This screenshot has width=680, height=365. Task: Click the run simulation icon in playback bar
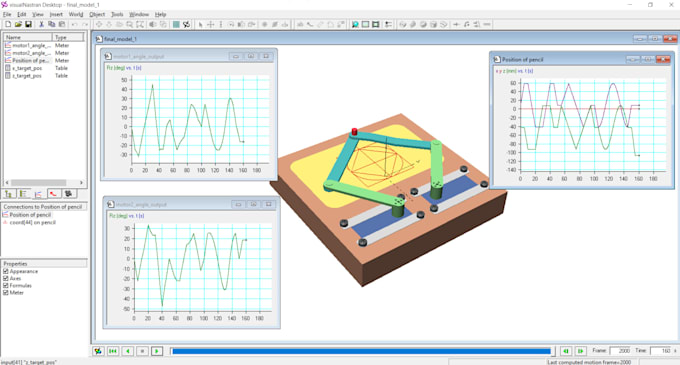coord(98,351)
